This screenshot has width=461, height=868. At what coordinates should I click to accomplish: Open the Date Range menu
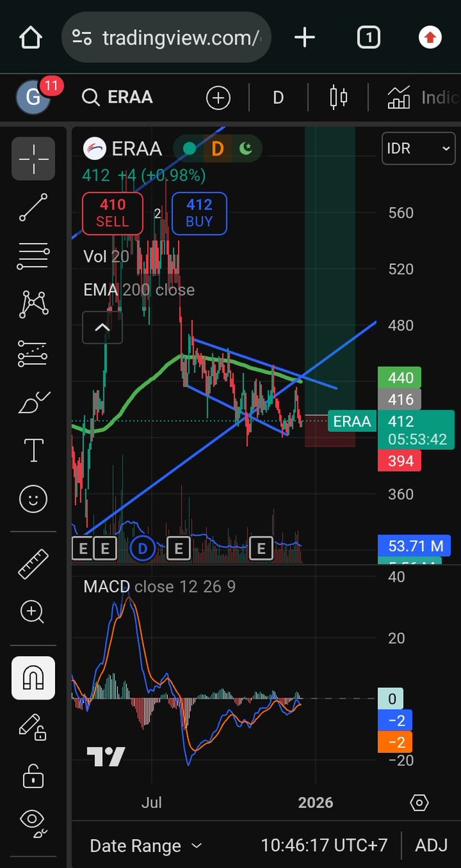click(x=145, y=846)
